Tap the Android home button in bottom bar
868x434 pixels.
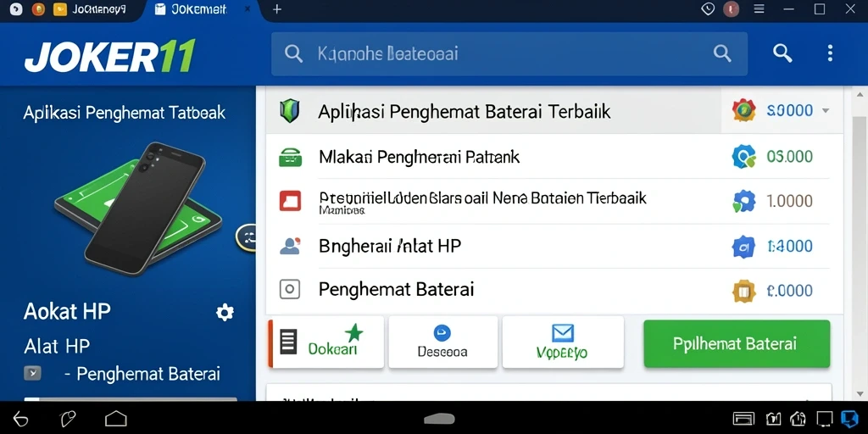coord(115,419)
